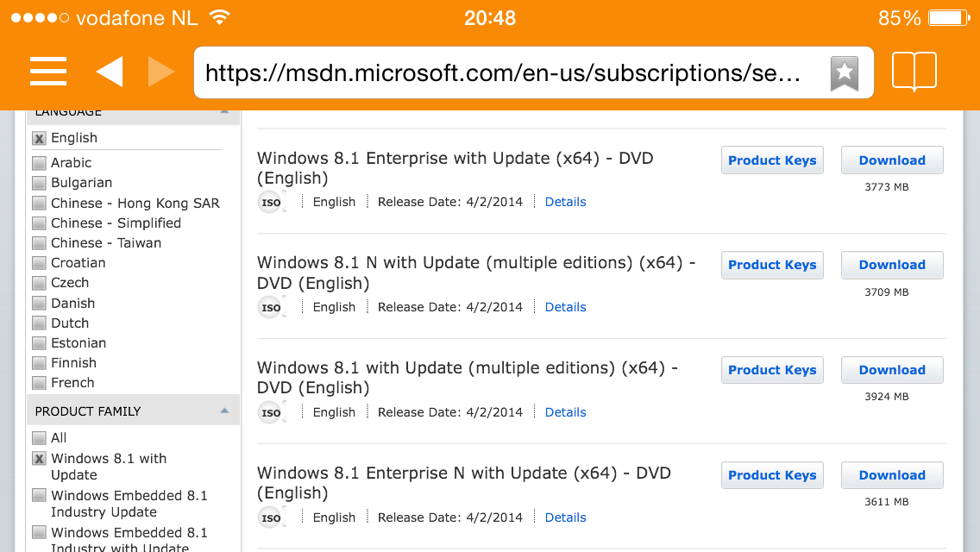
Task: Click ISO icon for Windows 8.1 Enterprise N
Action: click(x=271, y=518)
